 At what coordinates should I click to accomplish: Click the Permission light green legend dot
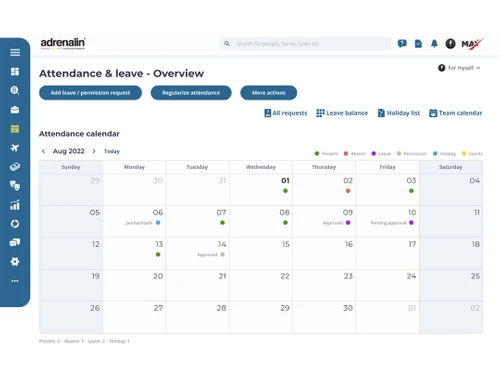click(399, 154)
